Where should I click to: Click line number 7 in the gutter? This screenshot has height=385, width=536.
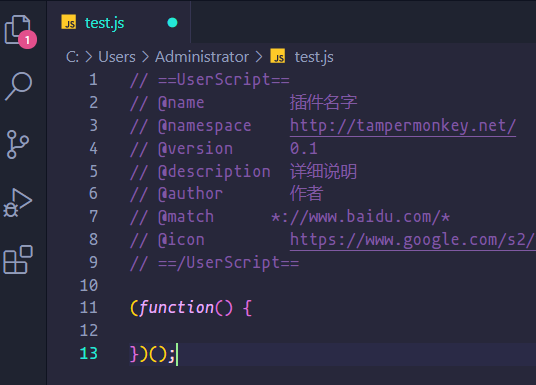pyautogui.click(x=93, y=217)
